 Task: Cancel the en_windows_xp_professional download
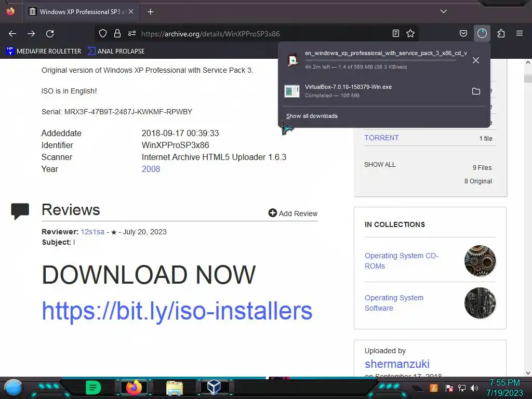[x=476, y=60]
